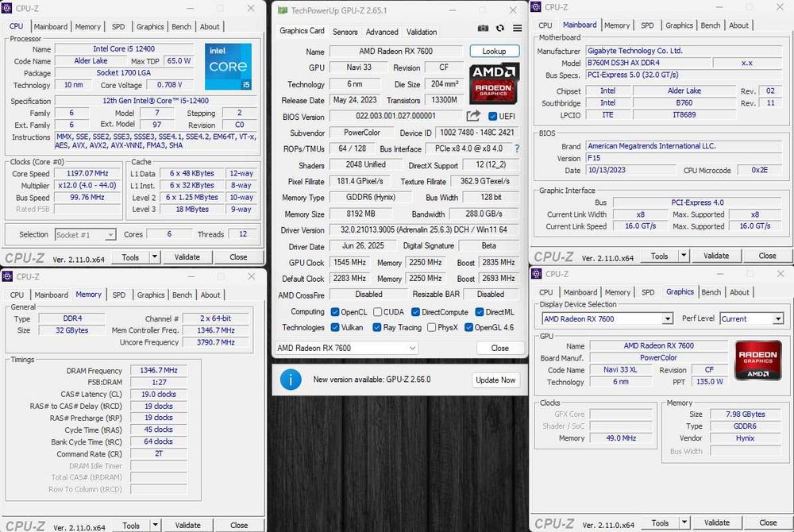794x532 pixels.
Task: Open Tools dropdown arrow in Mainboard window
Action: pos(684,256)
